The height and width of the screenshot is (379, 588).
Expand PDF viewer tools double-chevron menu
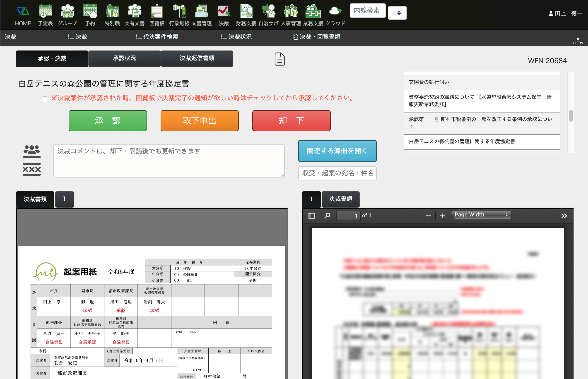[x=564, y=216]
